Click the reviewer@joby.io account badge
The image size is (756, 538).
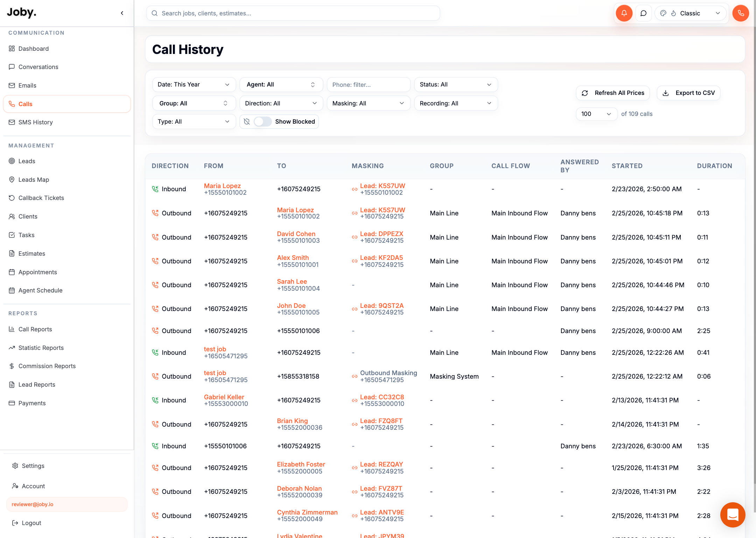point(67,504)
